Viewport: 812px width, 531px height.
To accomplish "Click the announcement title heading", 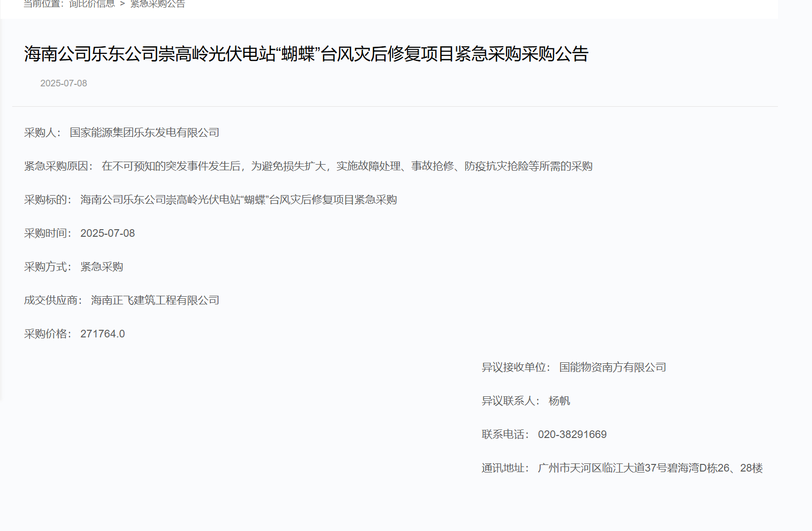I will [x=306, y=54].
